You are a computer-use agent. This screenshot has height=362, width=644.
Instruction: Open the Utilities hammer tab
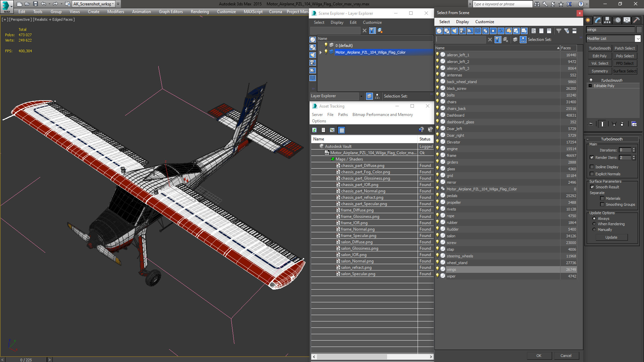point(636,20)
